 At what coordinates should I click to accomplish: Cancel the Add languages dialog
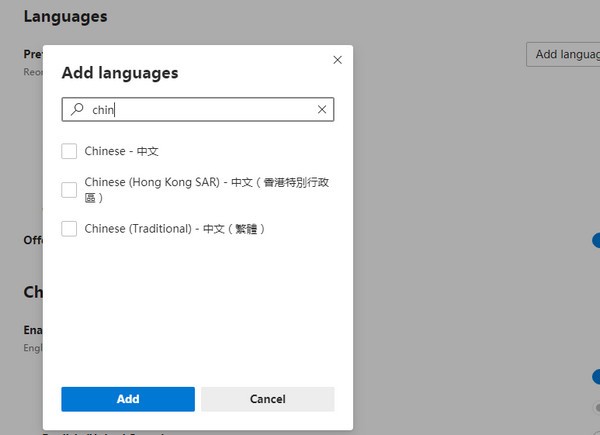coord(267,399)
